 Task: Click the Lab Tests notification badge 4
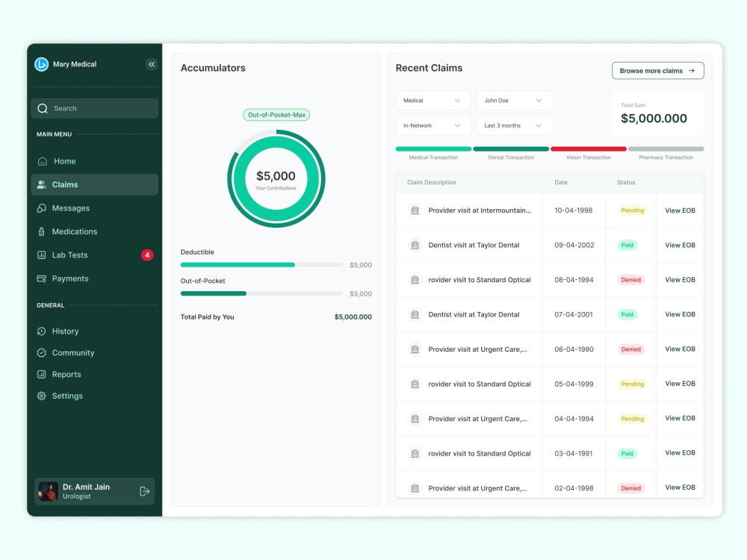[147, 255]
